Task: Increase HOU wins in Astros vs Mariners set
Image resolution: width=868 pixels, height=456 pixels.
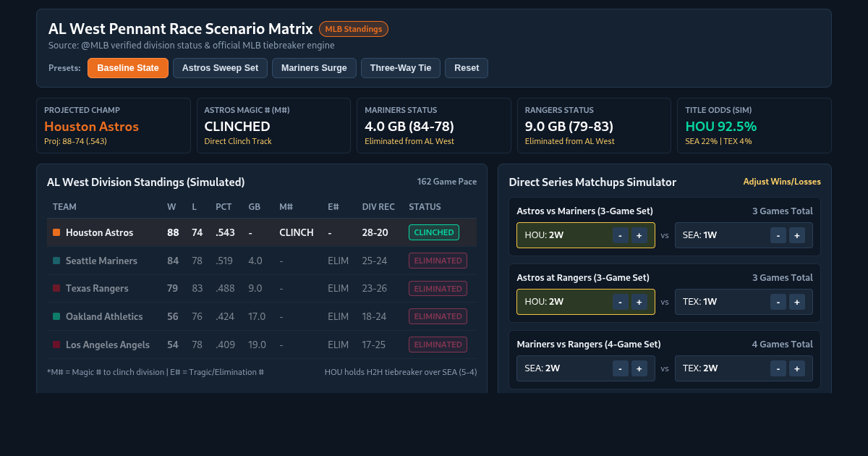Action: [x=639, y=235]
